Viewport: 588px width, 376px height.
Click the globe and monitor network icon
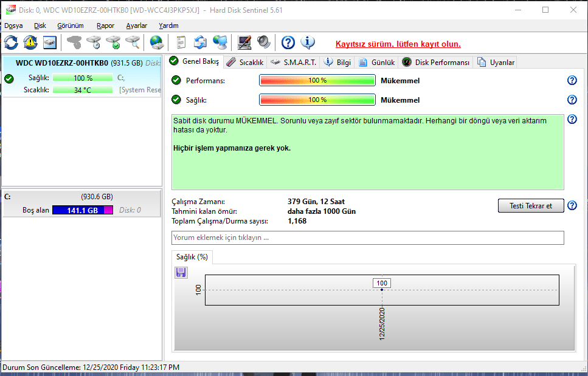220,43
